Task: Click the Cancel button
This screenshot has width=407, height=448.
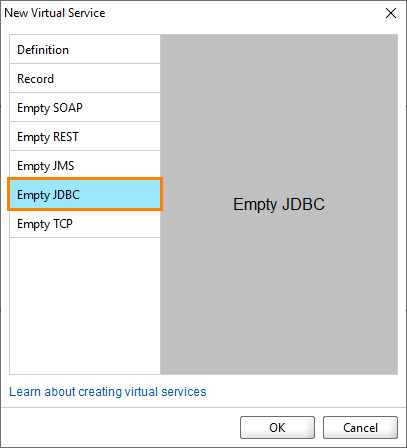Action: pos(360,427)
